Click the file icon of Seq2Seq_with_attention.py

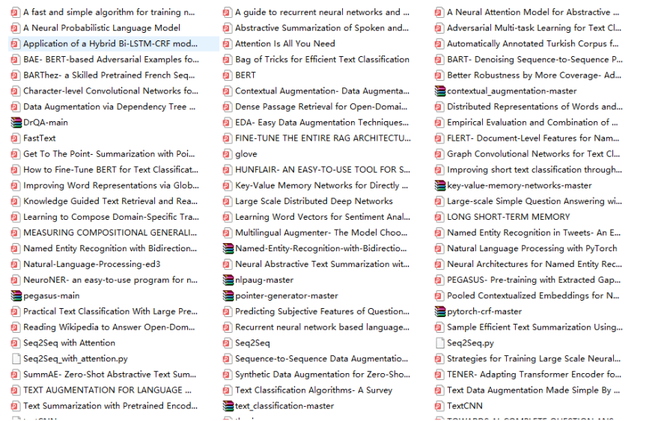[x=15, y=359]
